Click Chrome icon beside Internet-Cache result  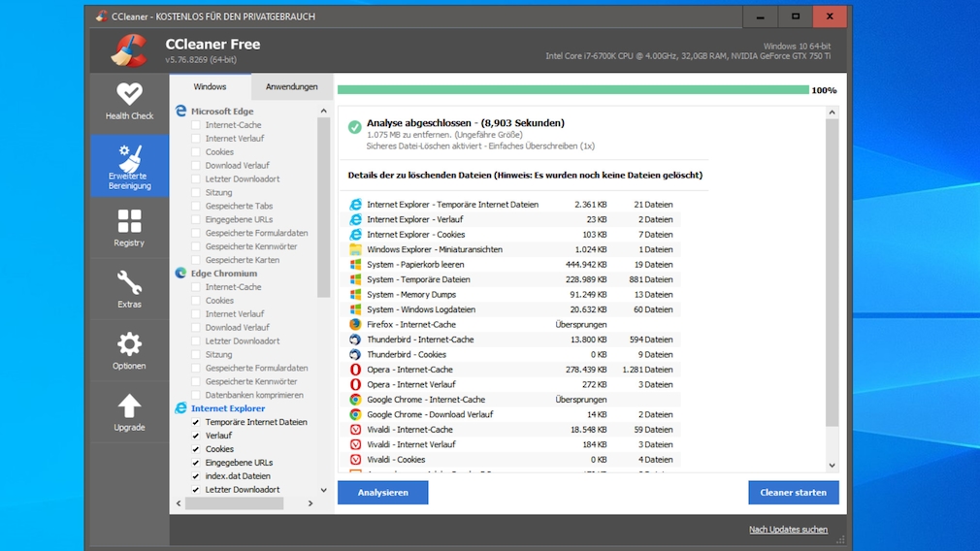click(355, 400)
